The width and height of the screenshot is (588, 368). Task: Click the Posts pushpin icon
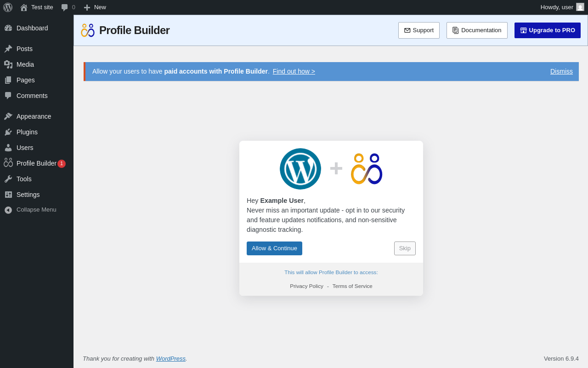8,49
